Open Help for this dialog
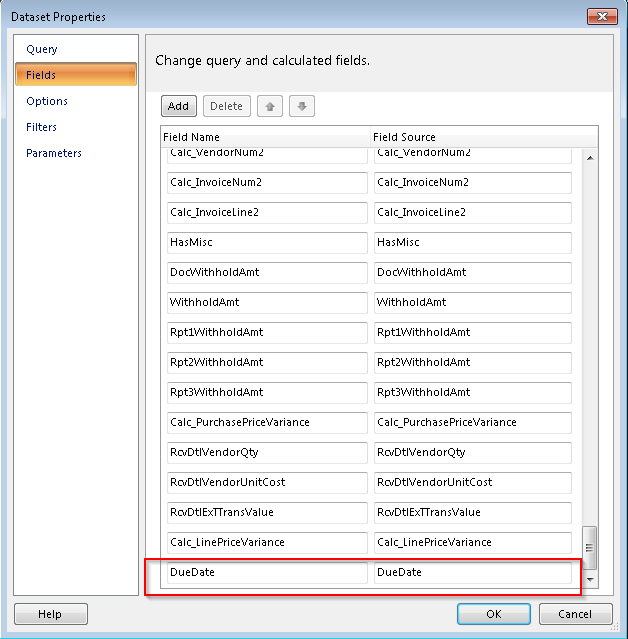Screen dimensions: 628x639 51,614
